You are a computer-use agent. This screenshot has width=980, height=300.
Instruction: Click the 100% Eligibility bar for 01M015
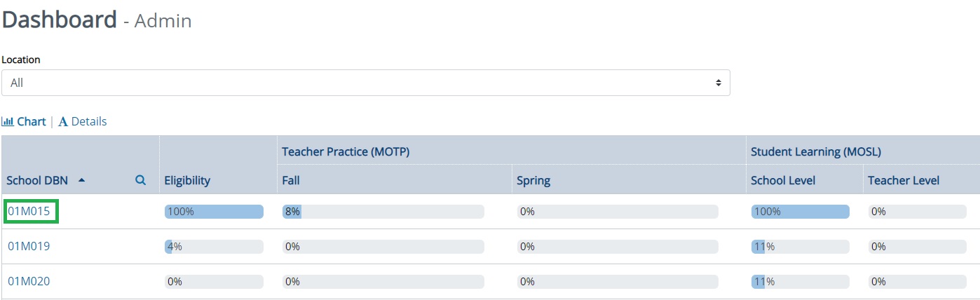tap(214, 211)
